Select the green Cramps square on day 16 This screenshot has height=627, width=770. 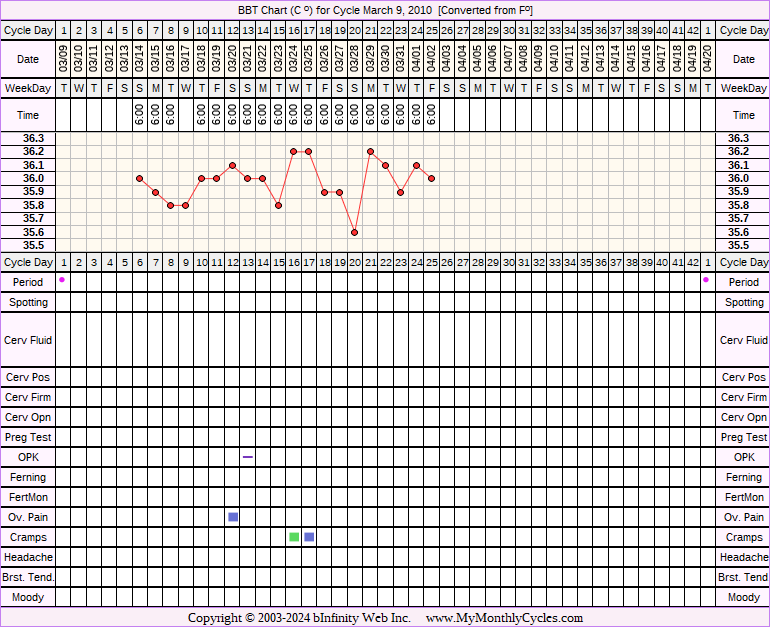coord(294,537)
